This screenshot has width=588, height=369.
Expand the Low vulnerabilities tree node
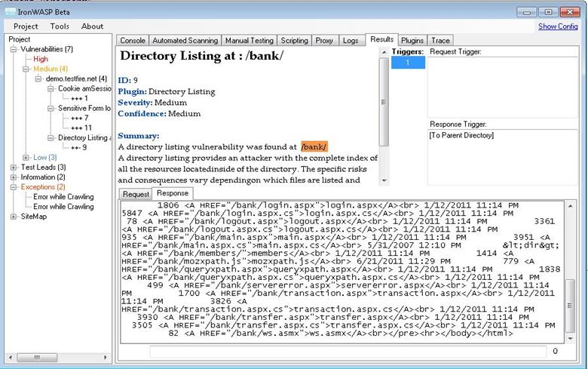coord(25,157)
